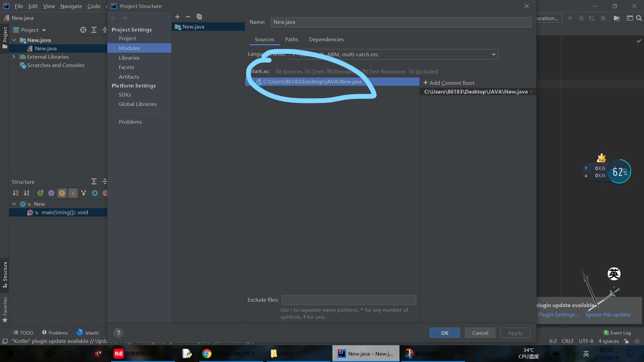Image resolution: width=644 pixels, height=362 pixels.
Task: Open the View menu
Action: point(49,6)
